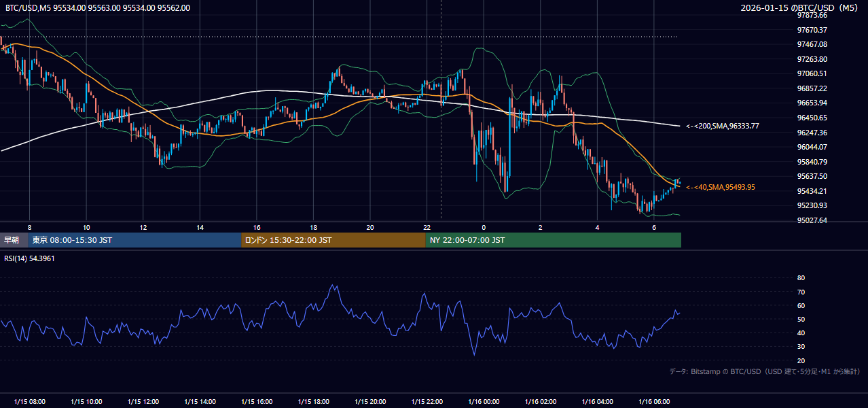The image size is (868, 408).
Task: Click the bottom time label 1/15 12:00
Action: click(143, 402)
